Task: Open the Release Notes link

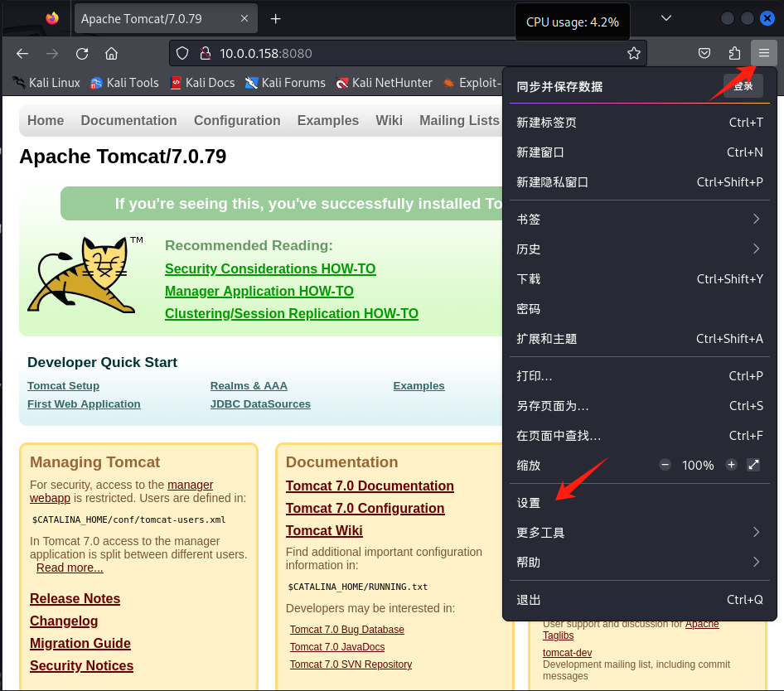Action: (75, 598)
